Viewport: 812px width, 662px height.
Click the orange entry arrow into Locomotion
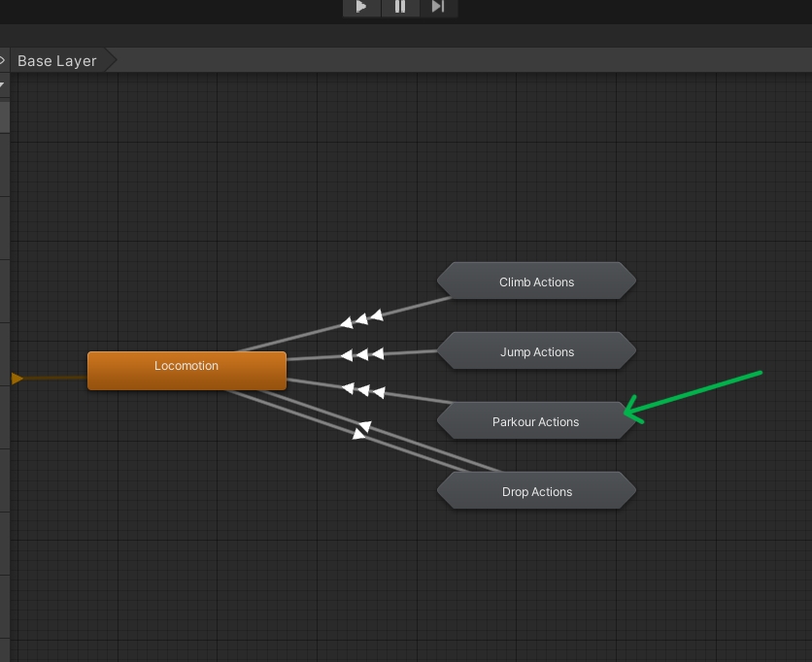click(x=17, y=379)
